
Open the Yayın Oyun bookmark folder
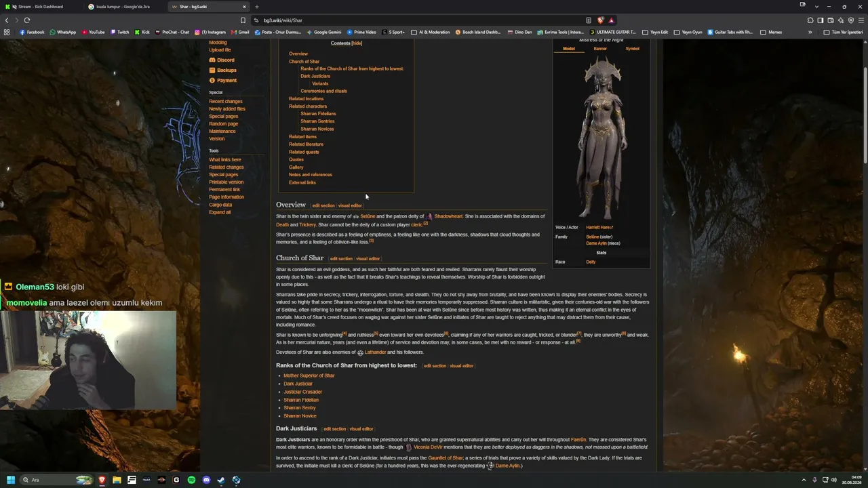pos(688,32)
